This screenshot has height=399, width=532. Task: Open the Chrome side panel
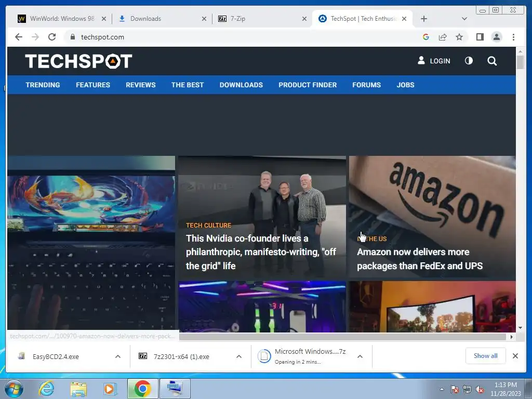pos(480,37)
